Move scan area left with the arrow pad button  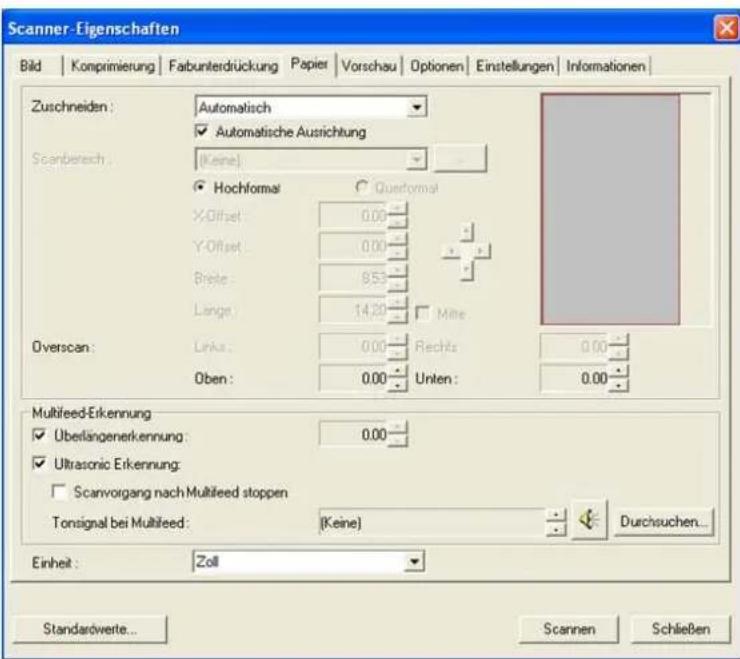click(451, 251)
